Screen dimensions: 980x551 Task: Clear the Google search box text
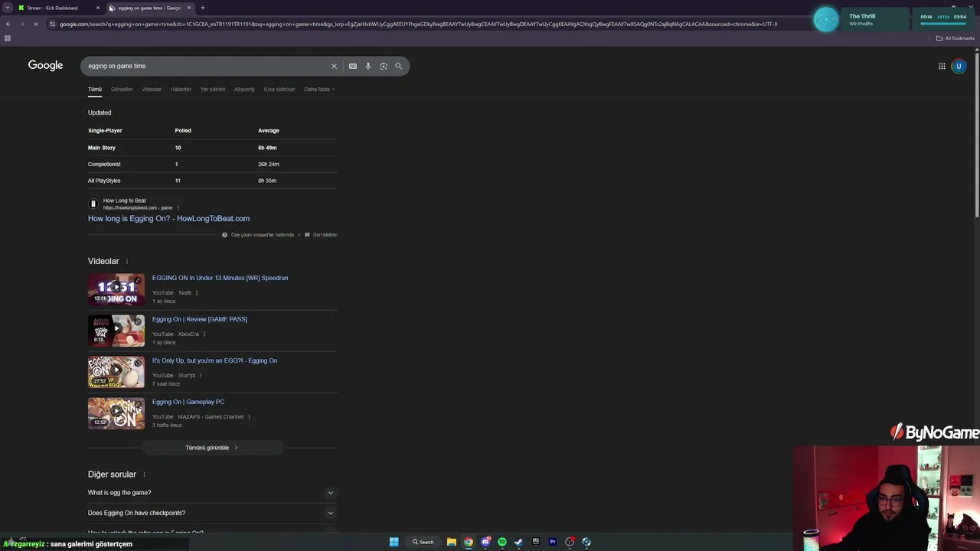tap(334, 66)
